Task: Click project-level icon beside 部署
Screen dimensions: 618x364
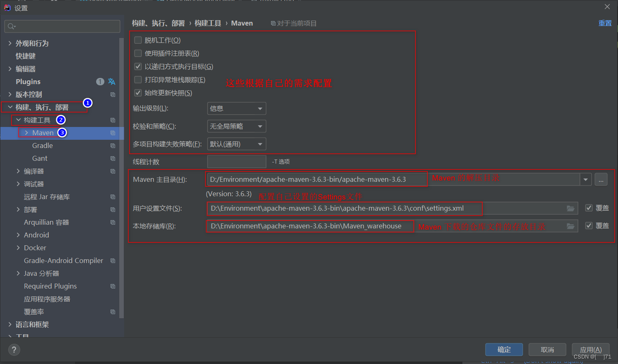Action: click(113, 209)
